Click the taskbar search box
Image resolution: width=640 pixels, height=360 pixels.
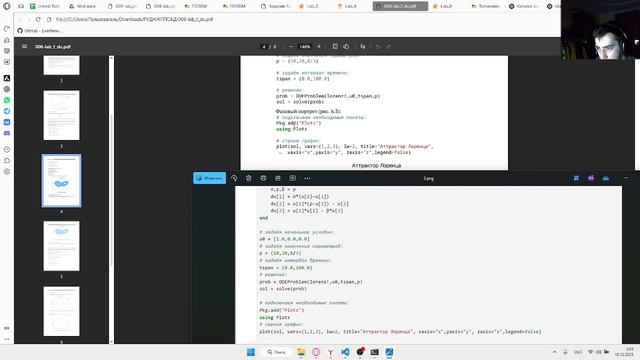(276, 352)
